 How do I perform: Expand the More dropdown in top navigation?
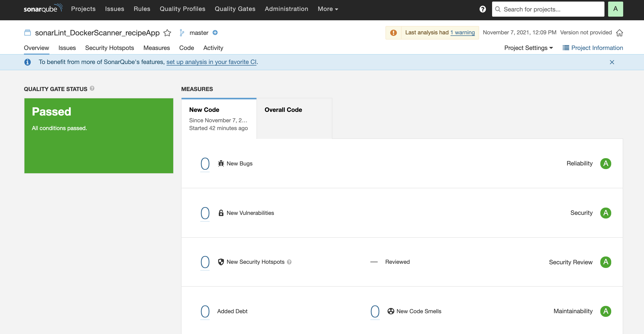click(x=328, y=9)
